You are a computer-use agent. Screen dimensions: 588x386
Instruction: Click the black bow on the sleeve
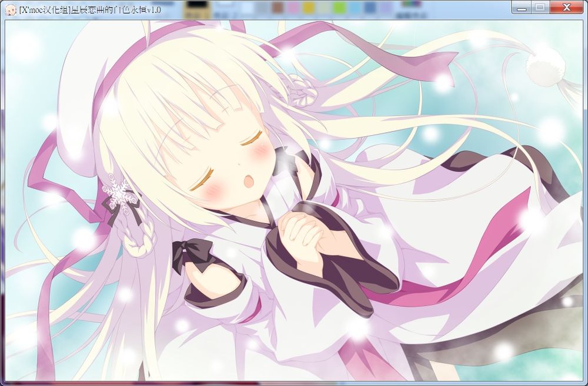(192, 255)
